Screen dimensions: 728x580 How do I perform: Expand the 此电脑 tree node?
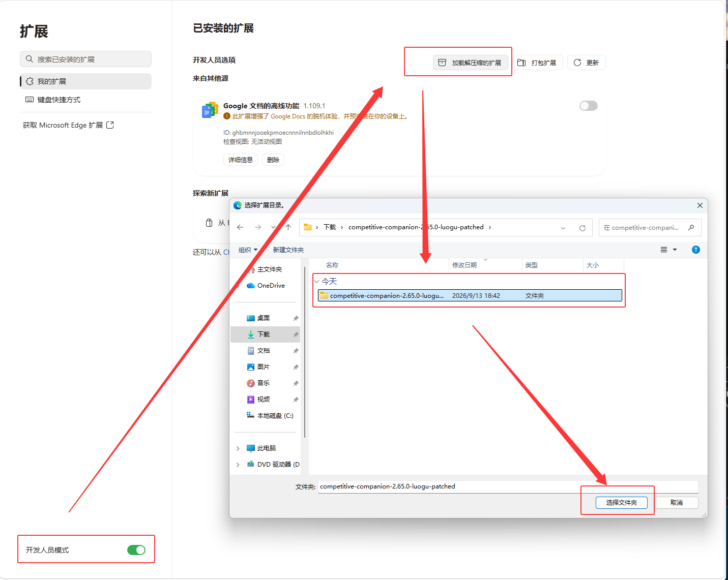238,448
